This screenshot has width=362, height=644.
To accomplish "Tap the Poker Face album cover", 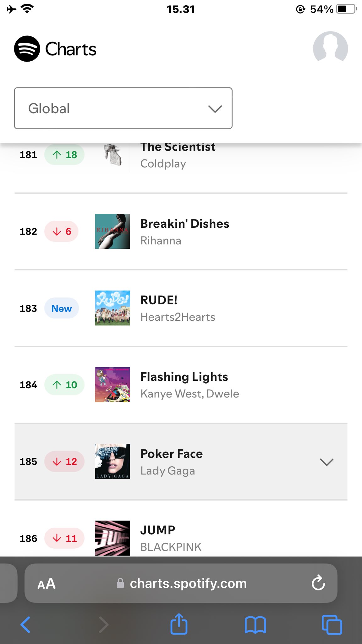I will (x=112, y=461).
